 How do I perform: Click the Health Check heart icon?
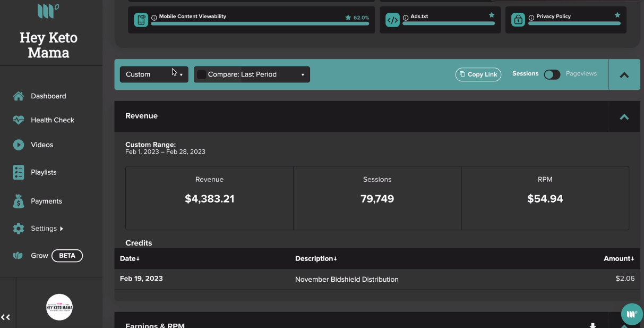point(19,120)
